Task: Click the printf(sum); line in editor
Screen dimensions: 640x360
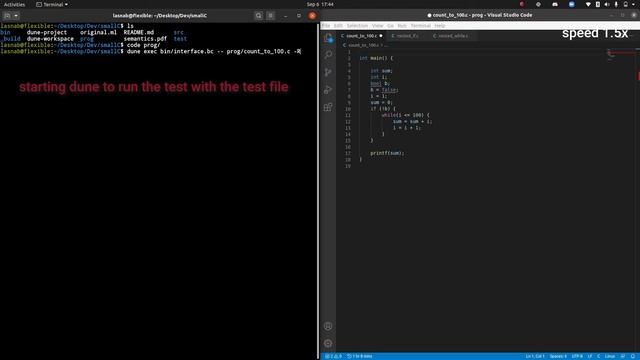Action: tap(387, 153)
